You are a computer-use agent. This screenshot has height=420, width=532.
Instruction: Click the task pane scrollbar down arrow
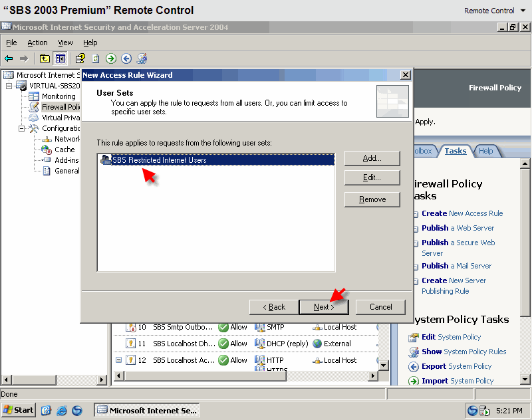pyautogui.click(x=525, y=379)
